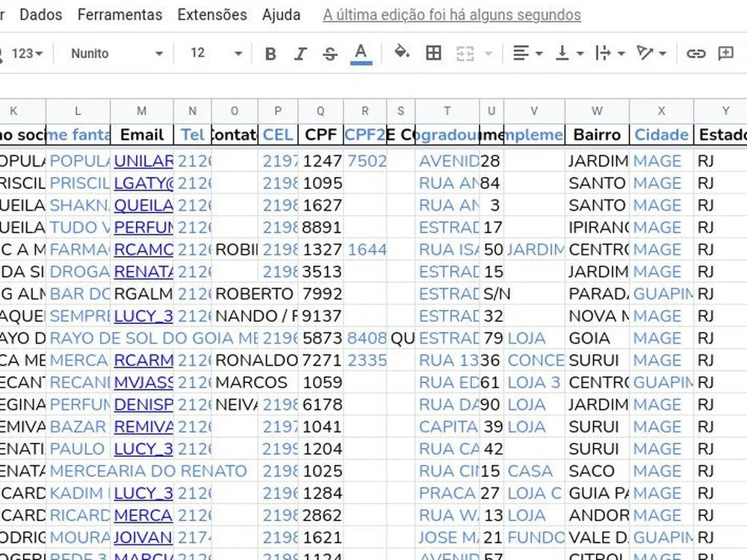Viewport: 747px width, 560px height.
Task: Select the LOJA 3 complemento cell
Action: (535, 382)
